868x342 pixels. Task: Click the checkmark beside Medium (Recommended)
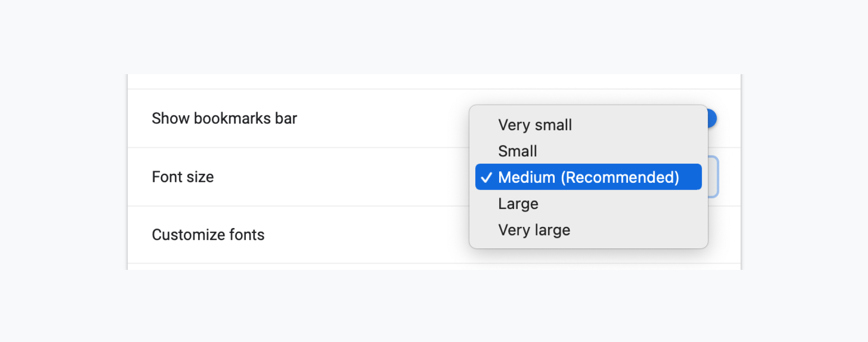tap(486, 177)
